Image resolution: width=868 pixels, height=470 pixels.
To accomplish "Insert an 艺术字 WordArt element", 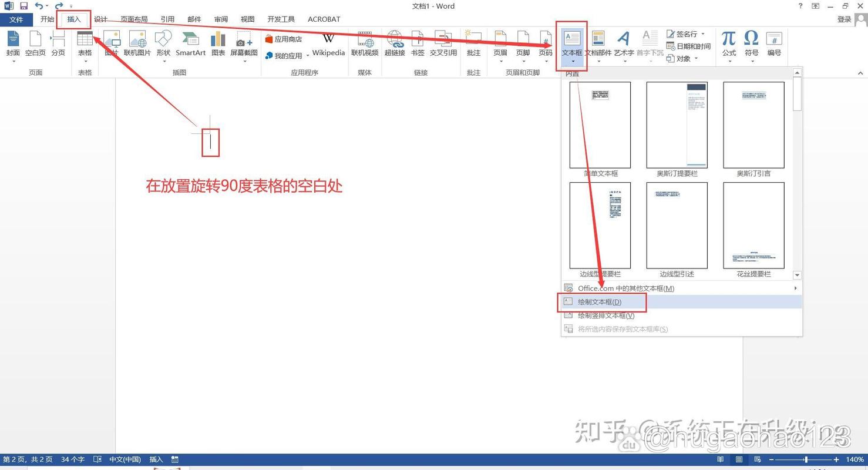I will pyautogui.click(x=623, y=44).
